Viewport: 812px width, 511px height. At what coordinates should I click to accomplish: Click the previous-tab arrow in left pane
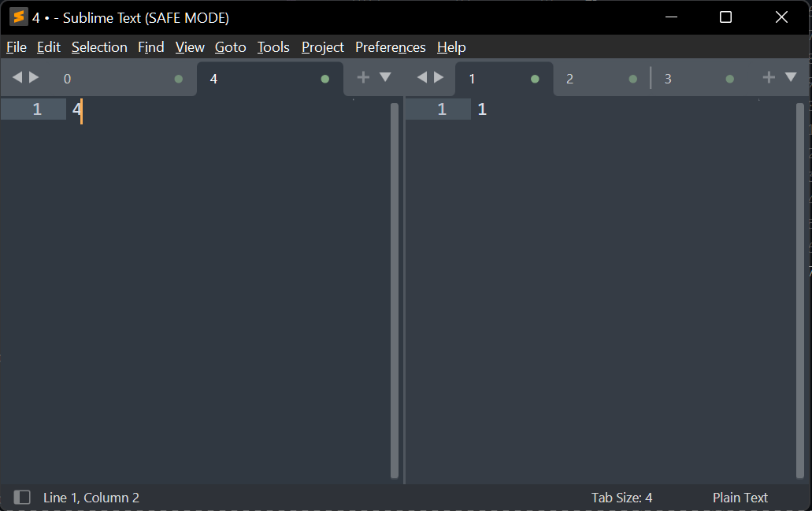[x=17, y=77]
